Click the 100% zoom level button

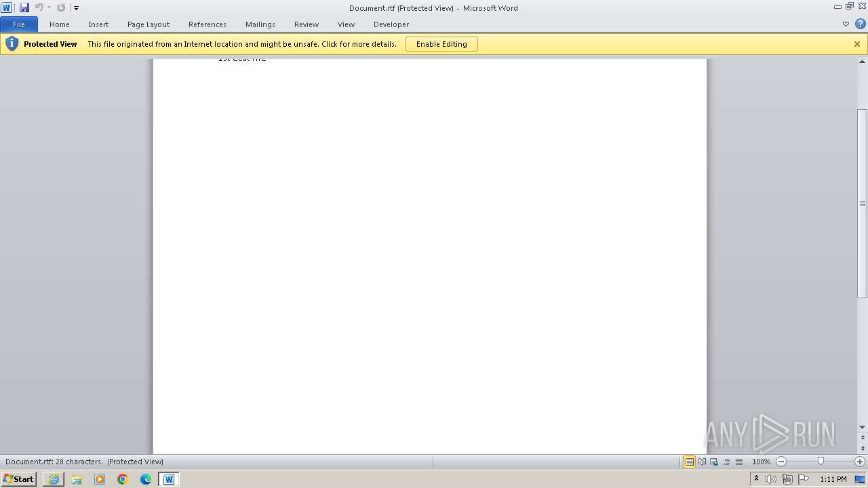click(x=761, y=462)
